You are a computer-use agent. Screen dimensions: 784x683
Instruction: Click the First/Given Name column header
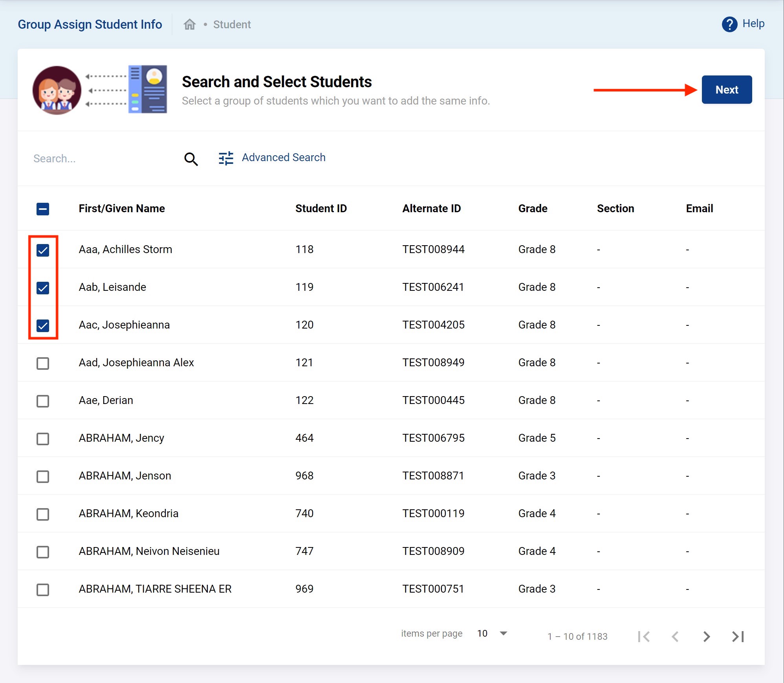coord(122,209)
